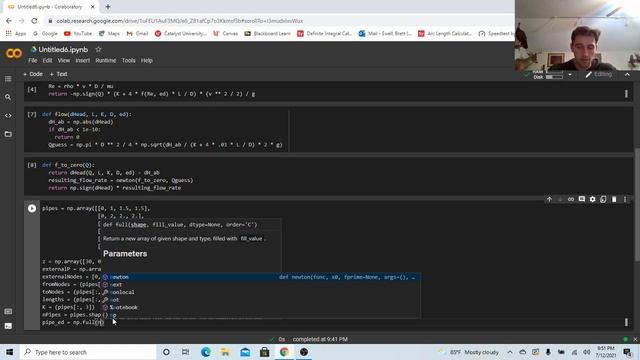Select the newton autocomplete suggestion
This screenshot has height=360, width=640.
point(261,277)
